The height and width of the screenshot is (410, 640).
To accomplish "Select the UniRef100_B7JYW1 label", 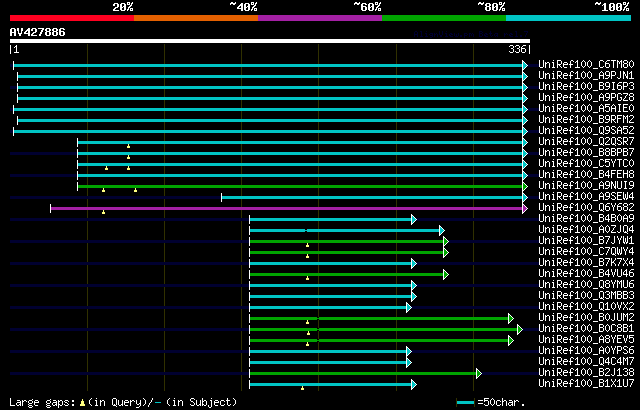I will 586,241.
